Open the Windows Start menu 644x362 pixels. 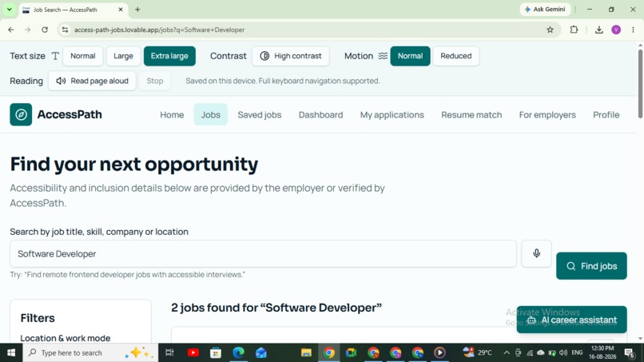point(11,352)
